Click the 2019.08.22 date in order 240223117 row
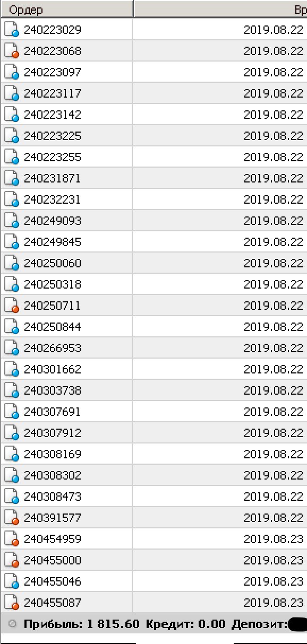This screenshot has height=644, width=307. pyautogui.click(x=274, y=93)
